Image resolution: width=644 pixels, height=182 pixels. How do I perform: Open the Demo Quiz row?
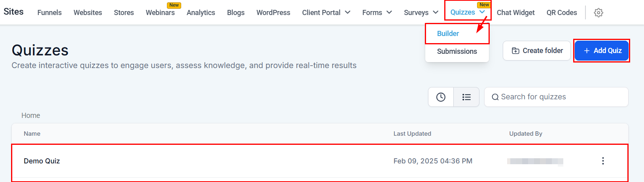click(42, 161)
